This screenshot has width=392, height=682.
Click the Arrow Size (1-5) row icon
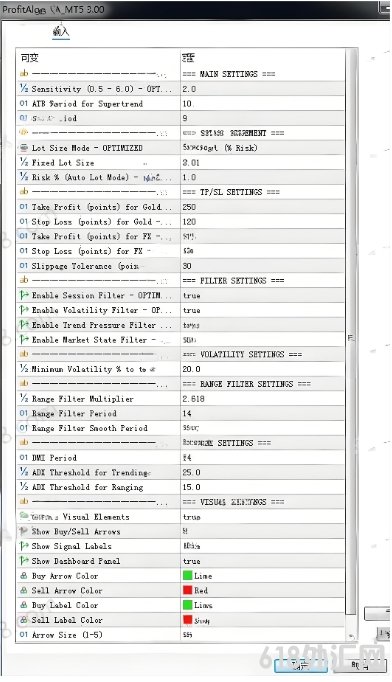(x=24, y=635)
